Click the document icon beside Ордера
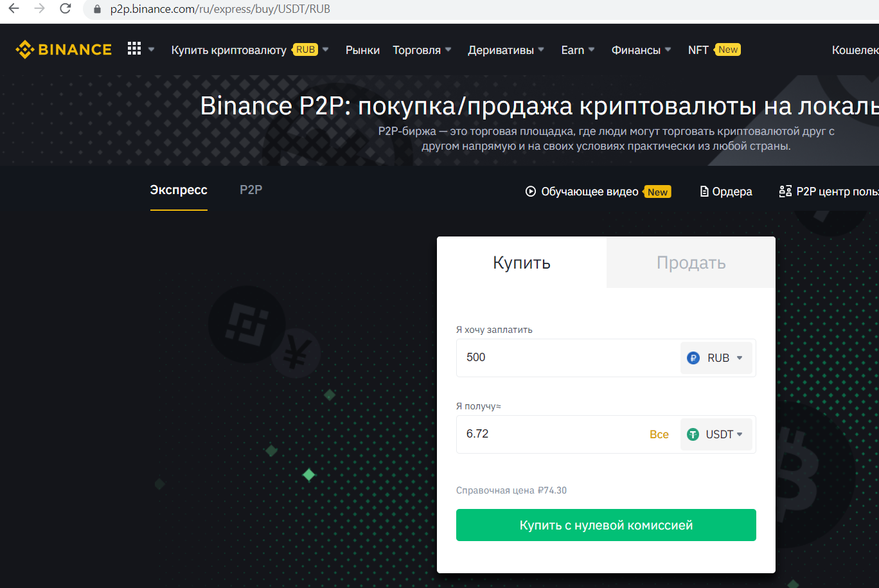 (x=704, y=192)
